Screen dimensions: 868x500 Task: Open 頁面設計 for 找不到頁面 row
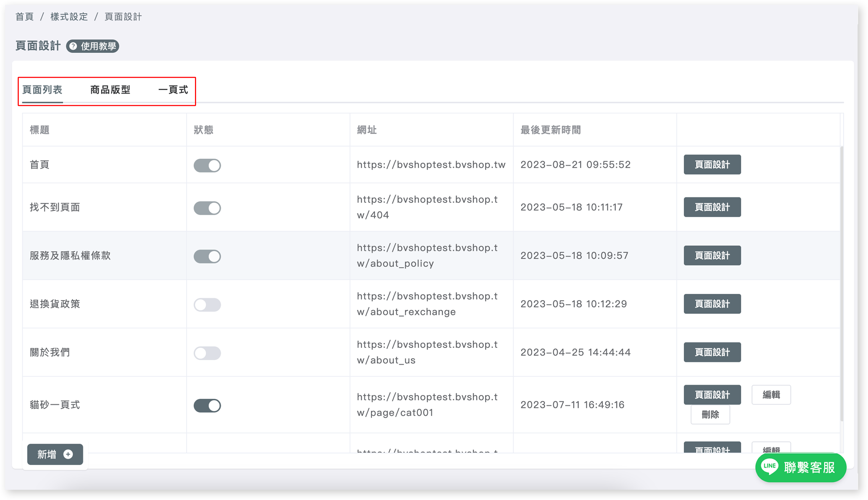point(712,207)
